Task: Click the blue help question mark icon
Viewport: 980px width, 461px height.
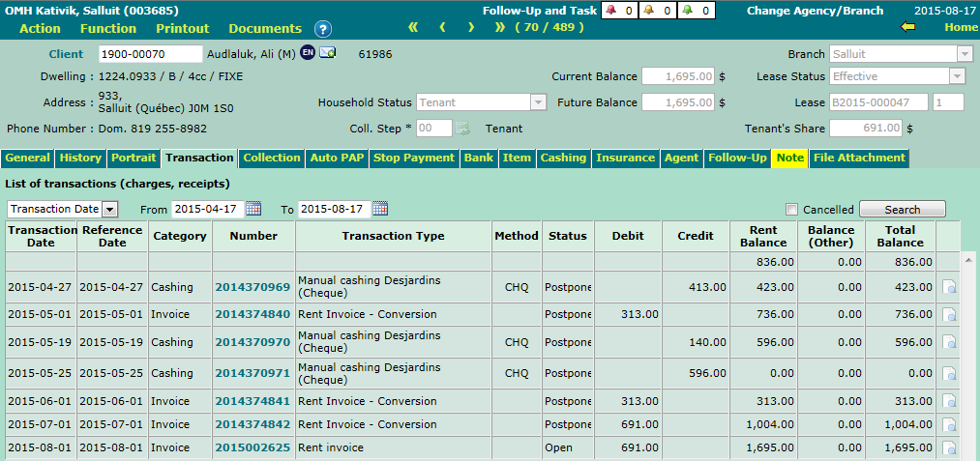Action: tap(323, 29)
